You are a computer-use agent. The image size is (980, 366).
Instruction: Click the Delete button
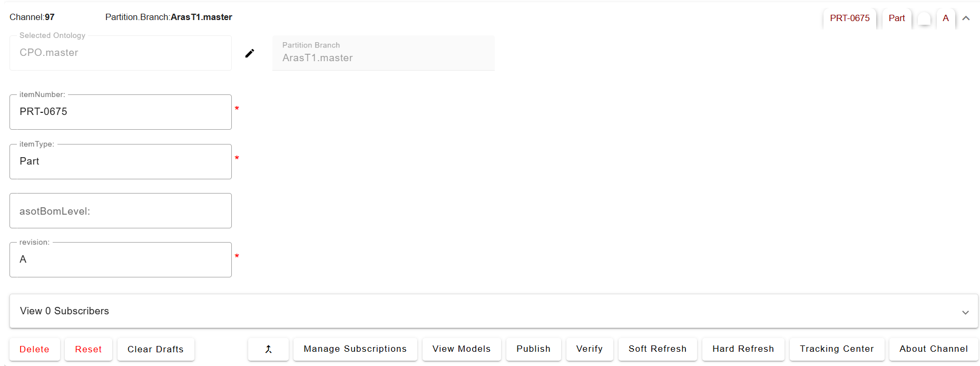pos(34,349)
